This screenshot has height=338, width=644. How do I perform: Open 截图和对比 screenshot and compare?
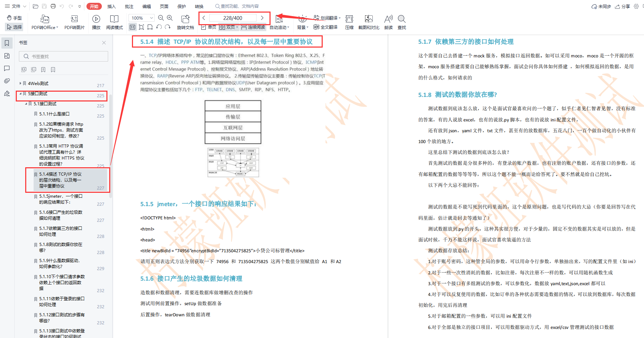click(369, 22)
